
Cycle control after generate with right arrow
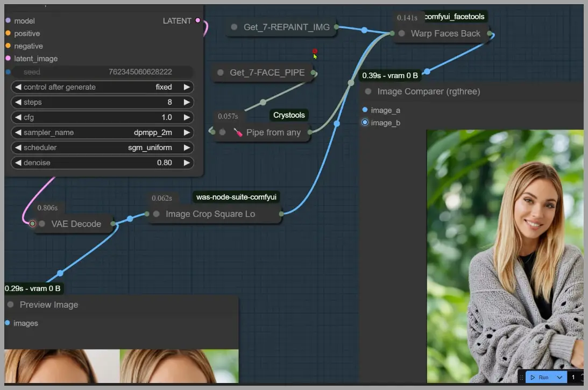187,87
